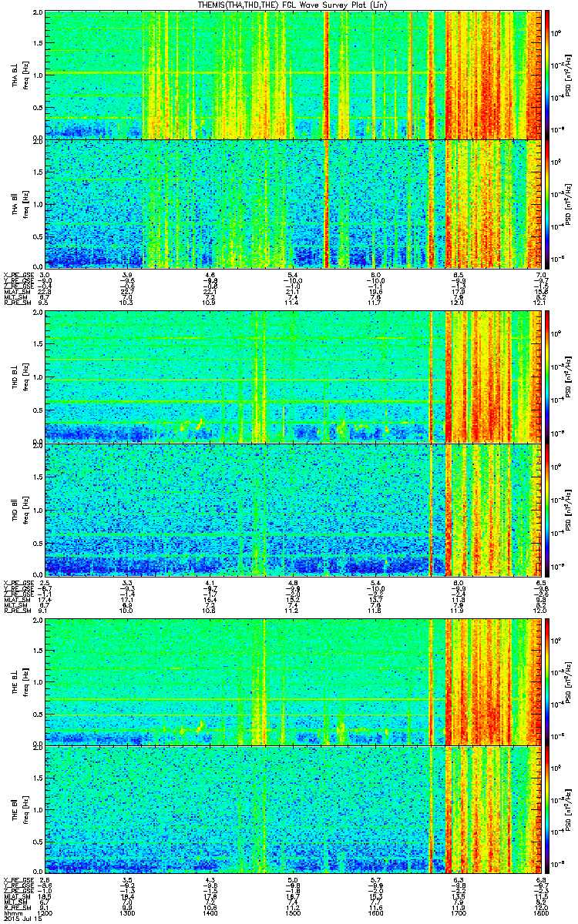Pick the PSD color bar beside THE B-perpendicular

tap(547, 681)
